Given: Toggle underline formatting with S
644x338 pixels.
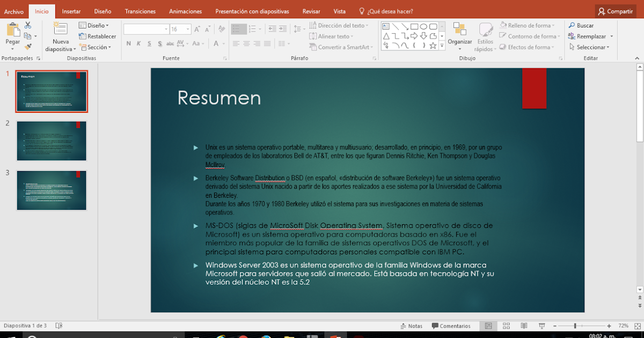Looking at the screenshot, I should 149,42.
